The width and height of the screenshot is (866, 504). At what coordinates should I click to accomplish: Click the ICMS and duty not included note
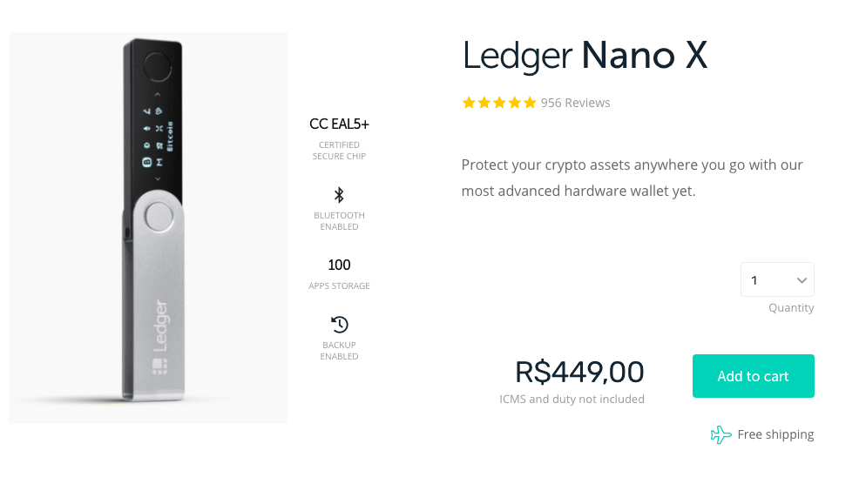(x=572, y=400)
